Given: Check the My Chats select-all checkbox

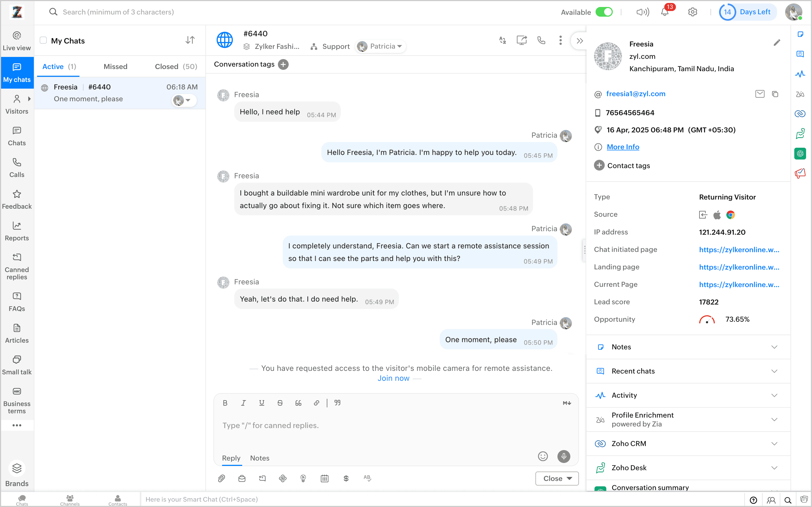Looking at the screenshot, I should coord(43,41).
